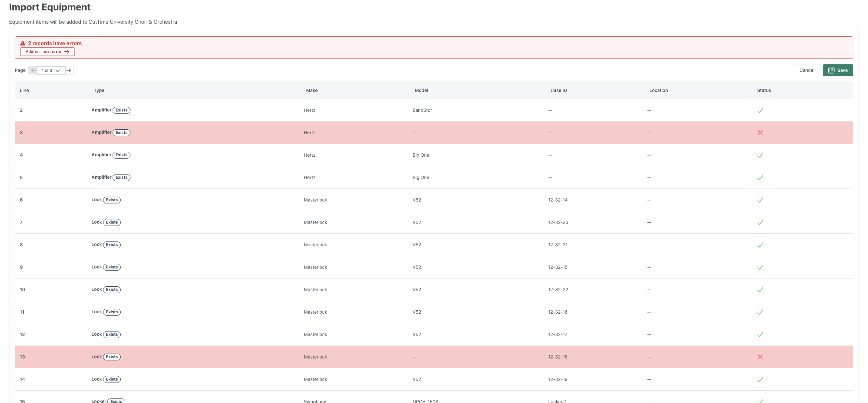This screenshot has height=403, width=868.
Task: Click the green checkmark on line 2
Action: click(x=760, y=110)
